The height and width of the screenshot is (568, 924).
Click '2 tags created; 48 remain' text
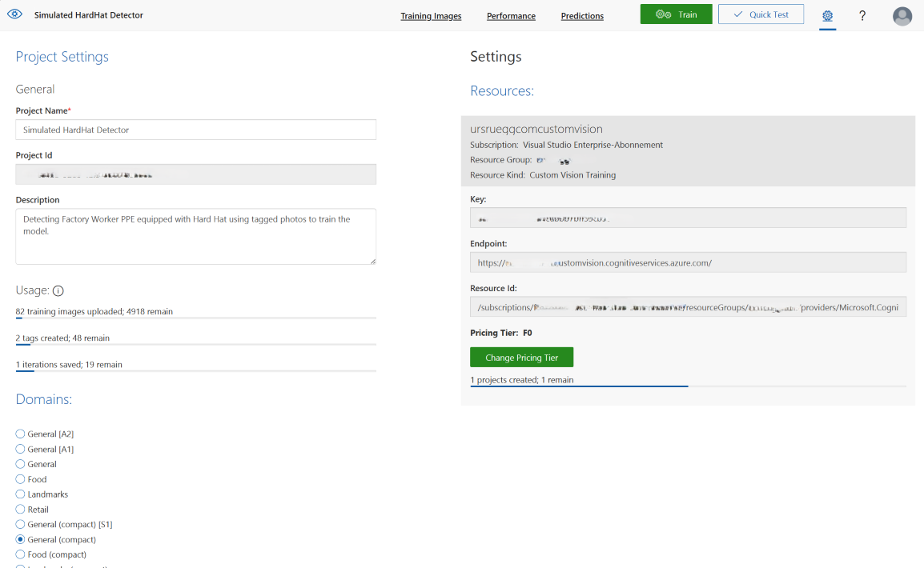tap(62, 338)
